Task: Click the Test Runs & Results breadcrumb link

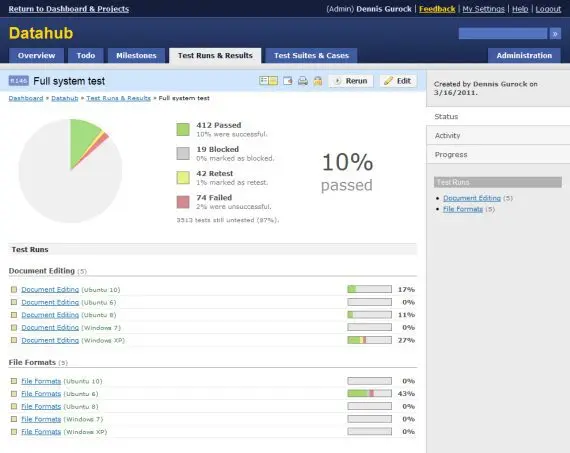Action: tap(119, 98)
